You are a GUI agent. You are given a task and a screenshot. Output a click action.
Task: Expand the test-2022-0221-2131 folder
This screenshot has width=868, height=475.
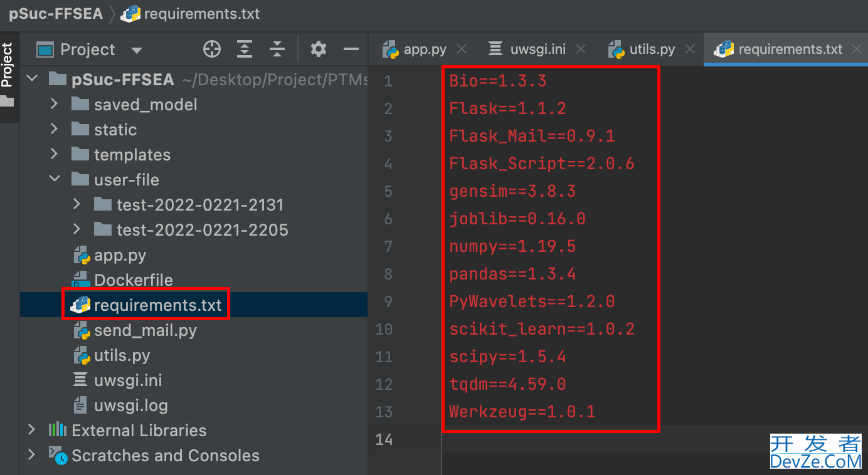point(77,204)
